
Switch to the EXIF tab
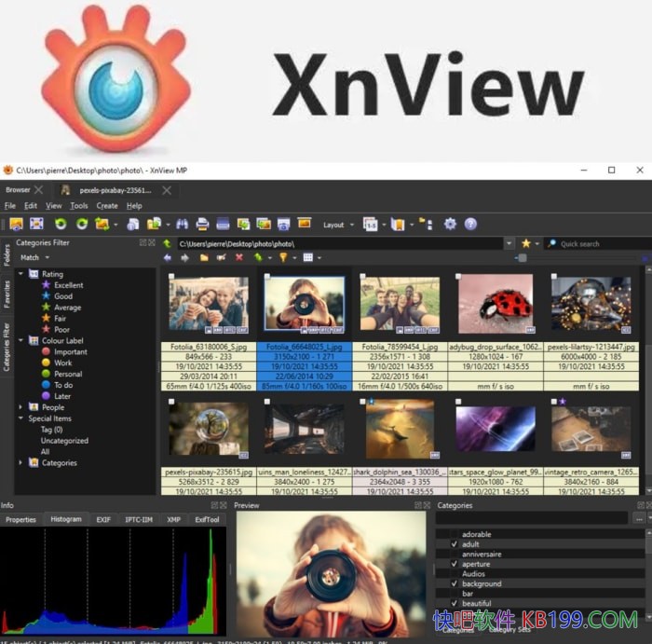click(103, 519)
